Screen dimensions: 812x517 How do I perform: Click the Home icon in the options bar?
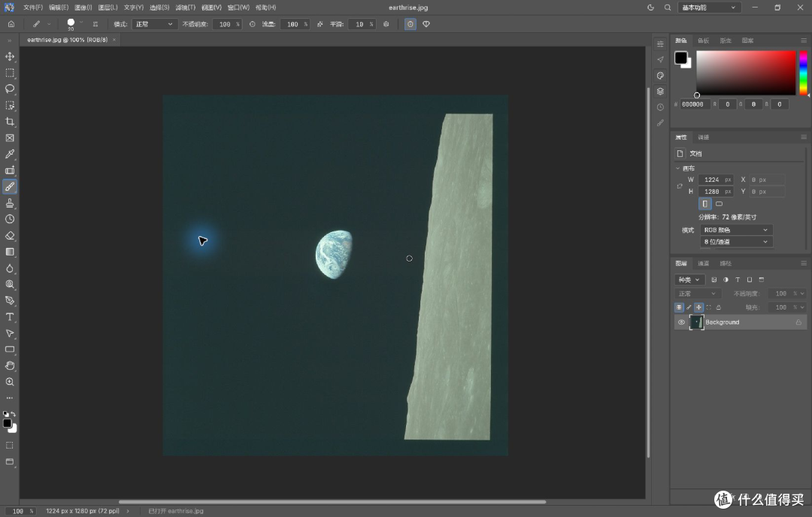point(11,24)
